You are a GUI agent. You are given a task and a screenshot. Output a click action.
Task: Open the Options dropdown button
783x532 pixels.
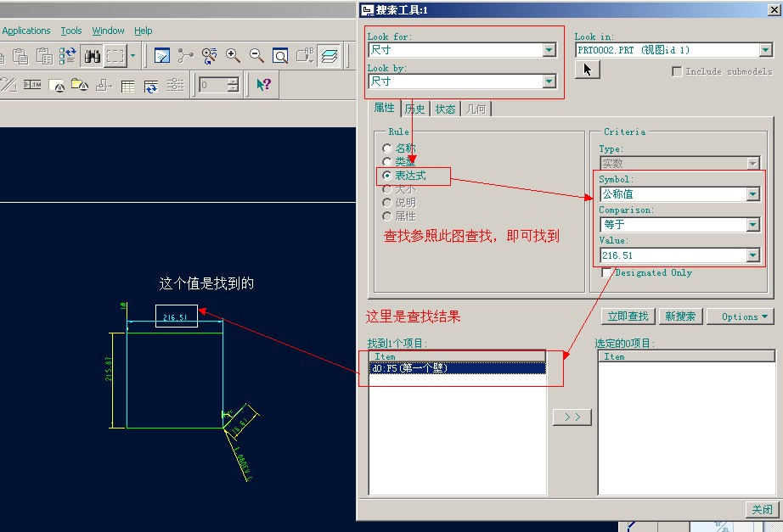pyautogui.click(x=741, y=316)
